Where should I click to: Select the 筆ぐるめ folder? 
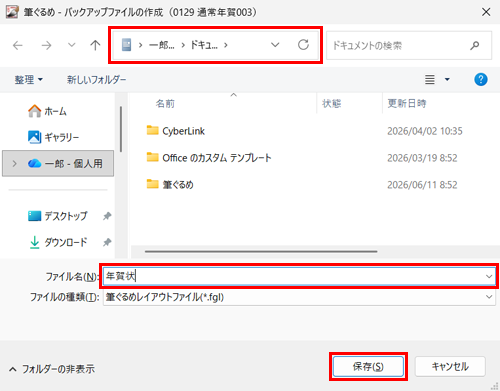tap(170, 184)
